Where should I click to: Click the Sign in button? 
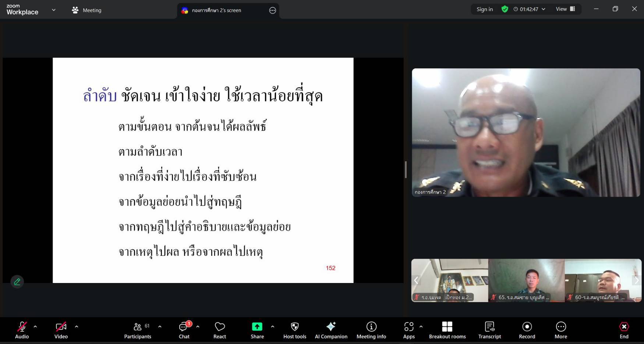484,9
